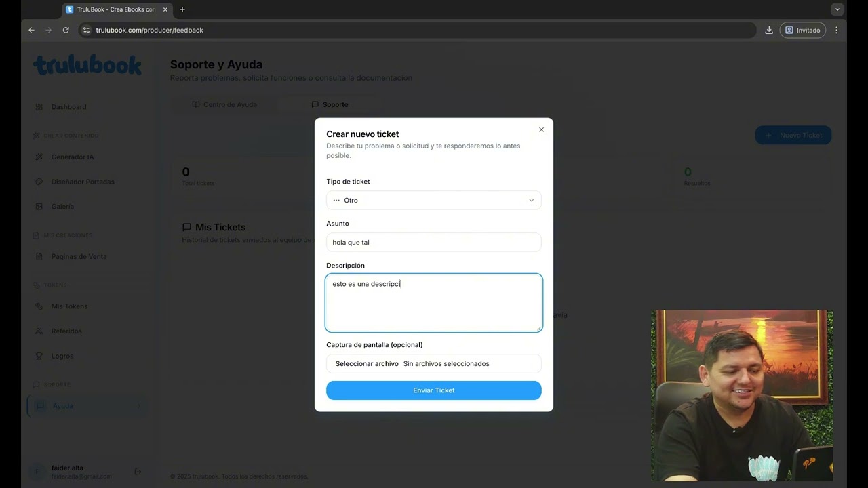The height and width of the screenshot is (488, 868).
Task: Reload the page
Action: [66, 30]
